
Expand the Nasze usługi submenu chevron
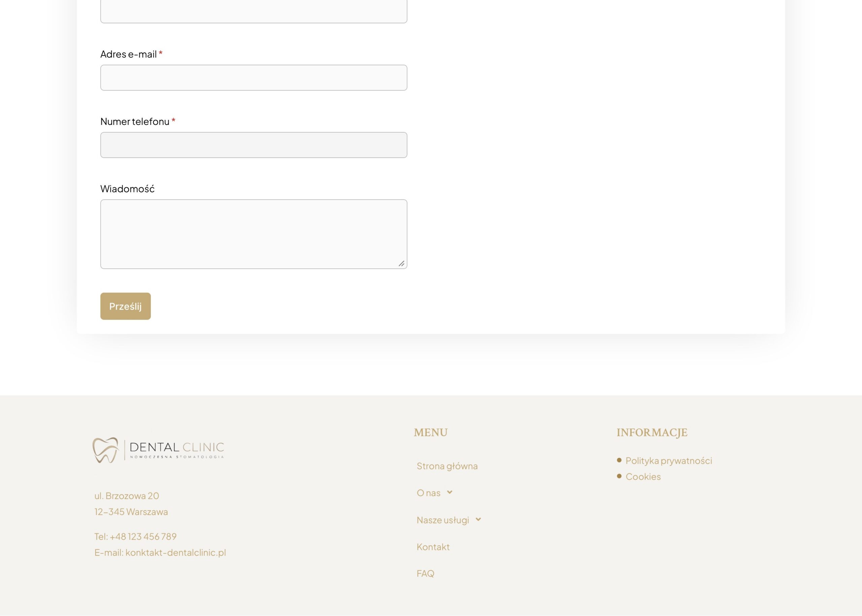coord(478,519)
